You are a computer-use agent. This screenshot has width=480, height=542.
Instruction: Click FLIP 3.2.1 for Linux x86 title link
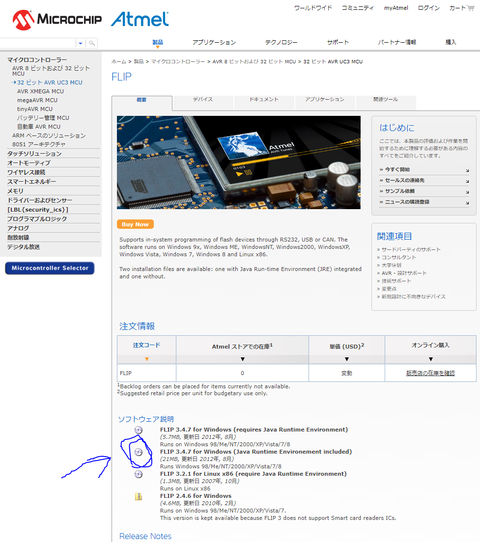pyautogui.click(x=253, y=474)
